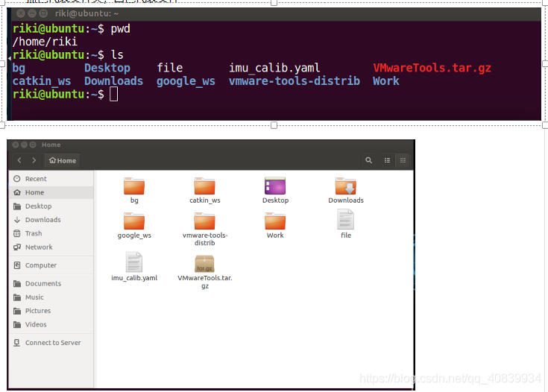Open Music in the sidebar
The width and height of the screenshot is (548, 392).
point(51,297)
